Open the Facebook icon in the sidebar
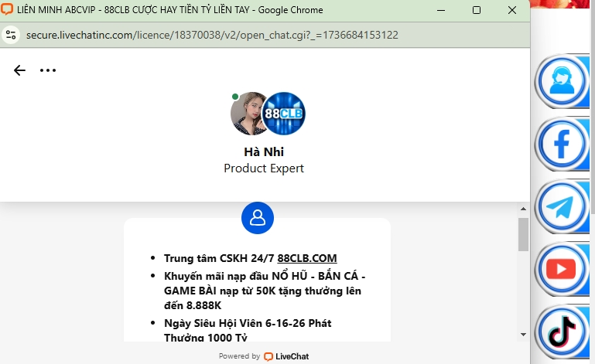The height and width of the screenshot is (364, 595). [x=562, y=144]
